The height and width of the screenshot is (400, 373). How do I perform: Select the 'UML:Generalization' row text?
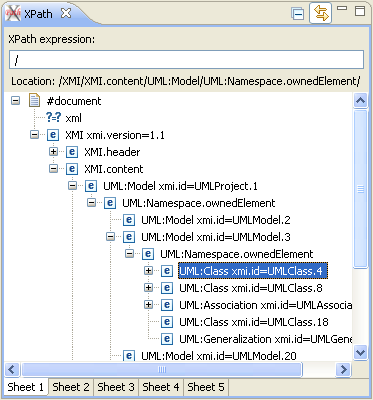[265, 339]
